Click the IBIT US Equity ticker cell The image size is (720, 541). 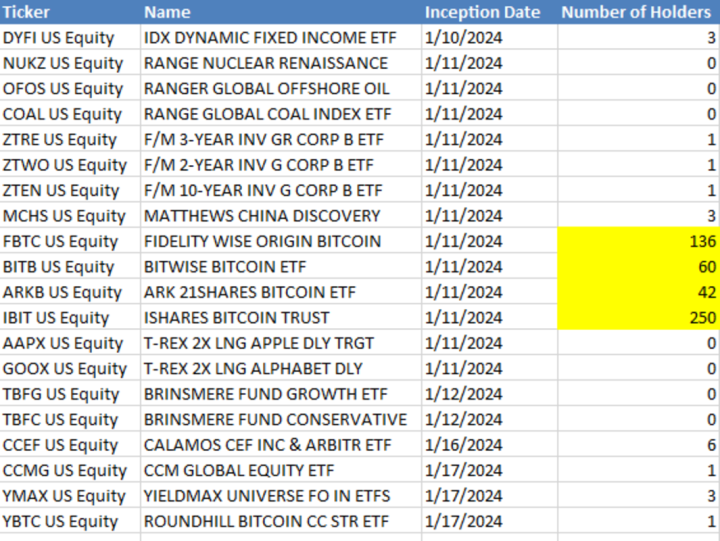pyautogui.click(x=70, y=317)
